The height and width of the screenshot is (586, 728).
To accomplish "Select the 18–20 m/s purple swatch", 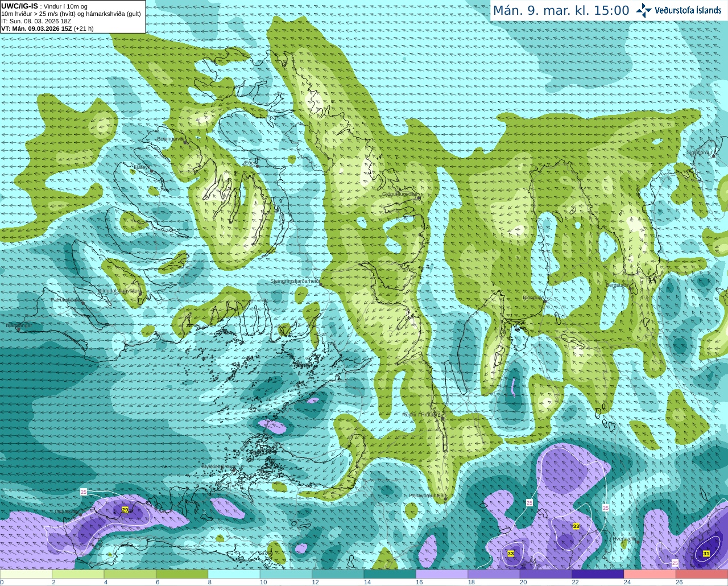I will click(494, 574).
